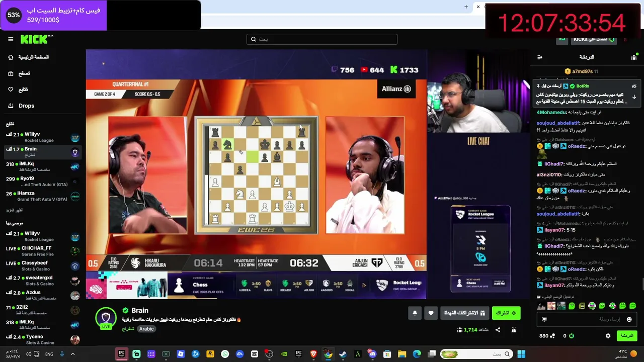Open the chat leaderboard users icon

click(634, 57)
